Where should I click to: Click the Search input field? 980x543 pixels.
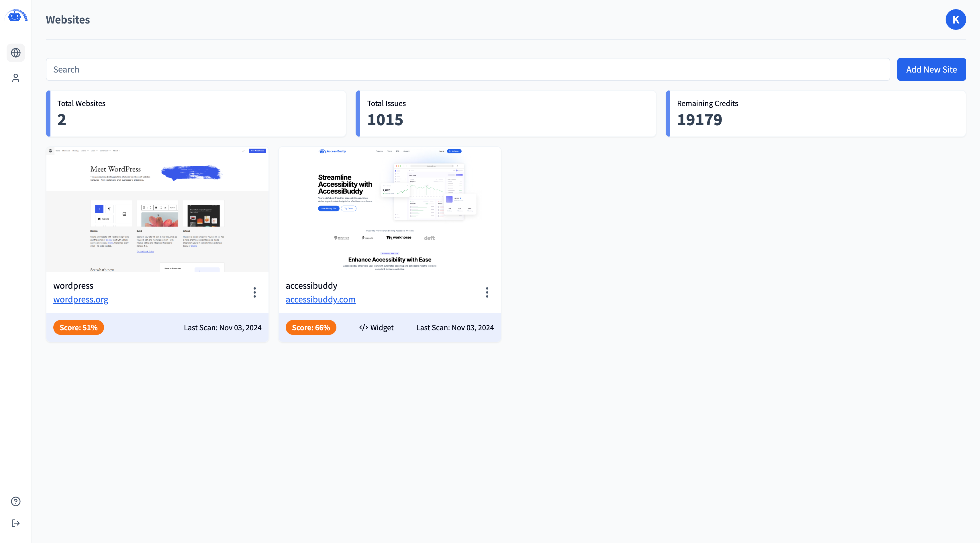[x=468, y=69]
